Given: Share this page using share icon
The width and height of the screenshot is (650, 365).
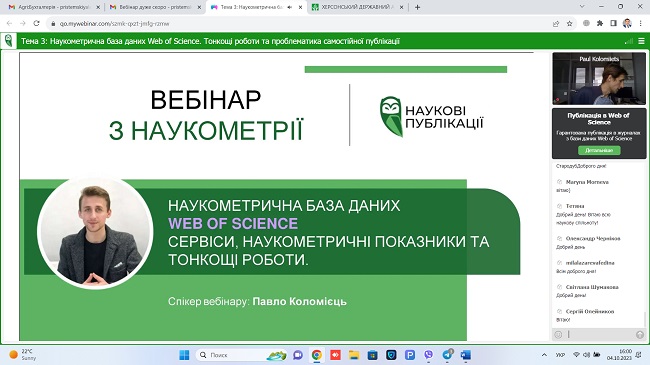Looking at the screenshot, I should [x=556, y=24].
